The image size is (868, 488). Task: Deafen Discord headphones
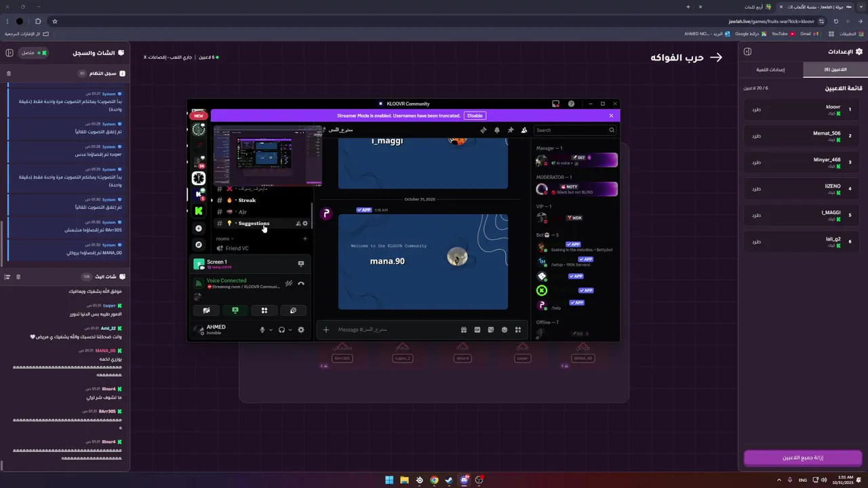(281, 330)
